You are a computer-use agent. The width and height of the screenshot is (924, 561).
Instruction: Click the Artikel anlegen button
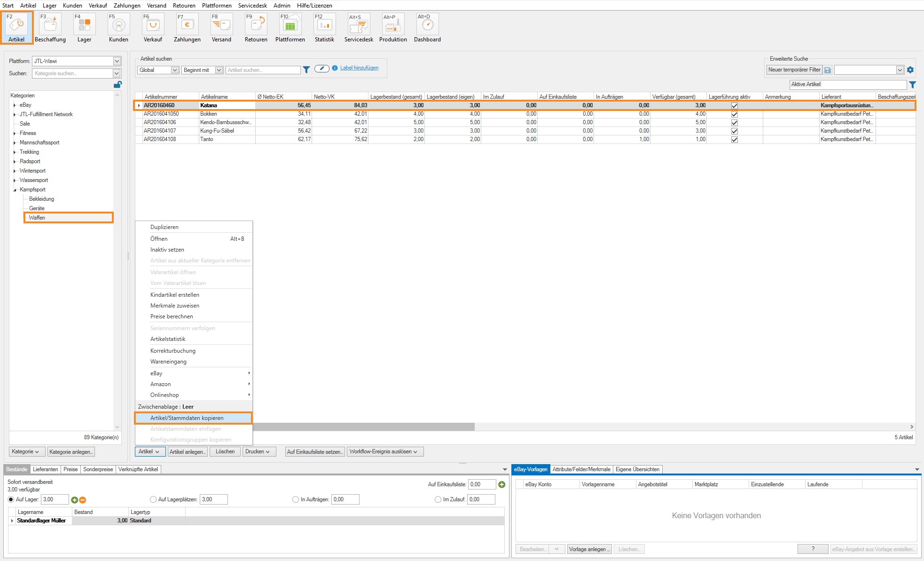tap(187, 452)
